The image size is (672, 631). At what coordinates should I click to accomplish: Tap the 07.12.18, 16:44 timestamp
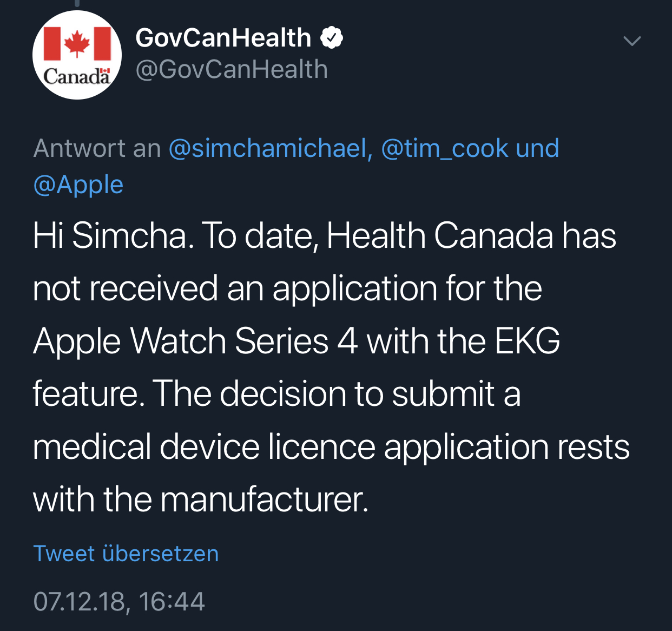[x=119, y=601]
